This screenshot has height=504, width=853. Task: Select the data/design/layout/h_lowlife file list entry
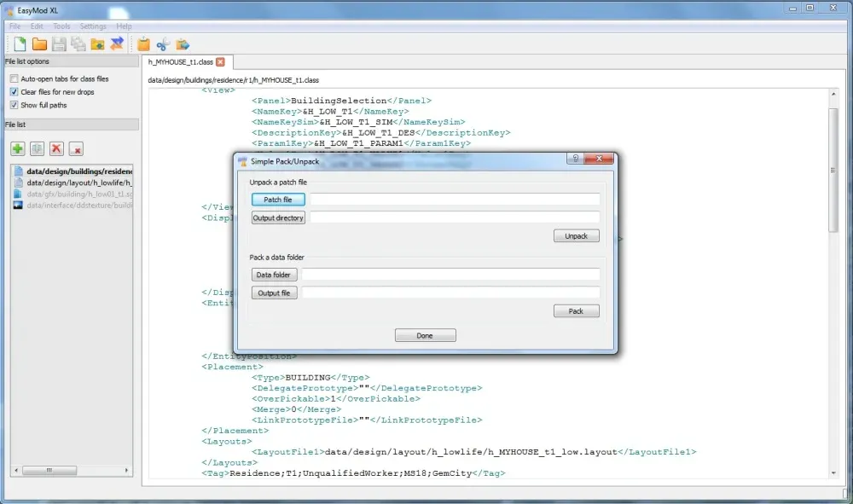[75, 182]
